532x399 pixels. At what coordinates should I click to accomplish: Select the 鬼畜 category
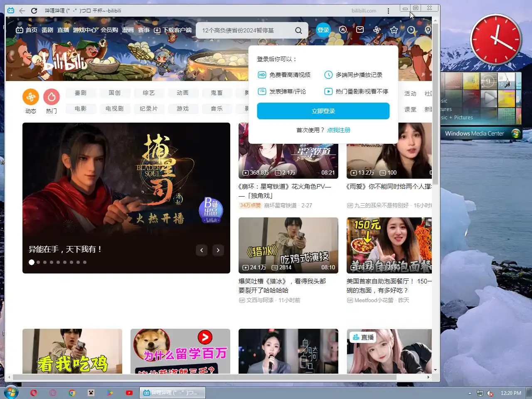click(217, 93)
